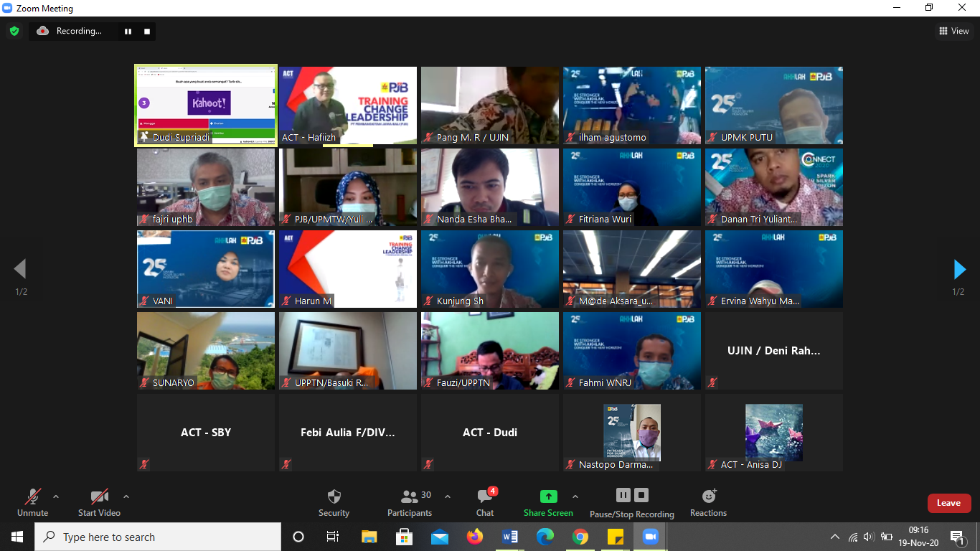Click the red Leave button
The image size is (980, 551).
click(948, 503)
